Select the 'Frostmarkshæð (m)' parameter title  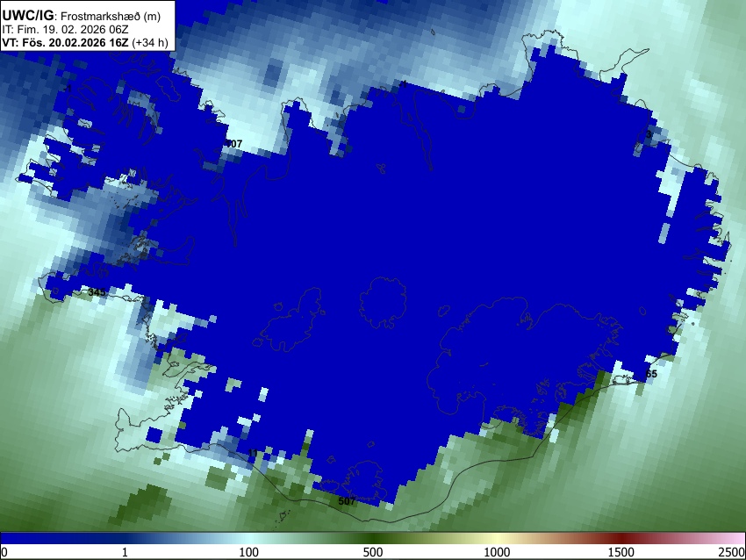111,16
